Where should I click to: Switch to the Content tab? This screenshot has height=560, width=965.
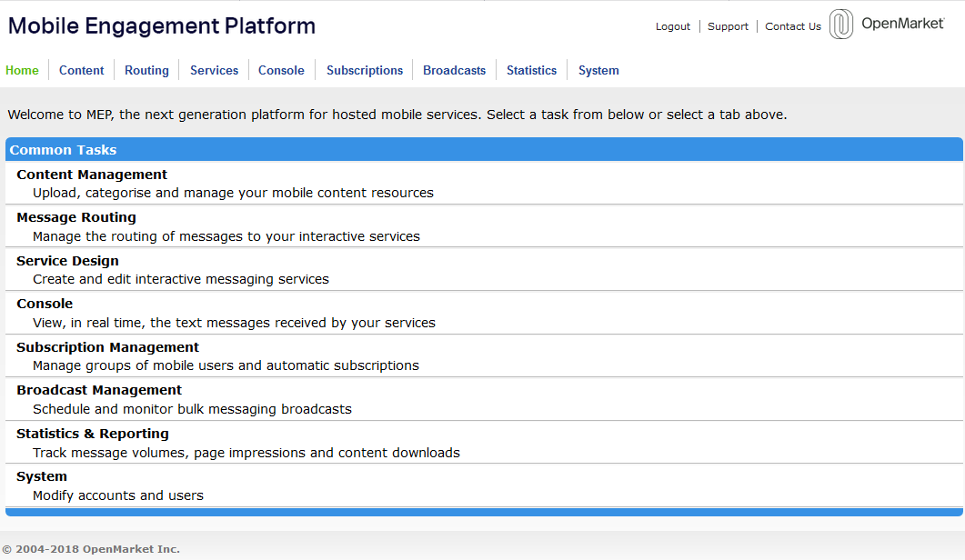81,70
